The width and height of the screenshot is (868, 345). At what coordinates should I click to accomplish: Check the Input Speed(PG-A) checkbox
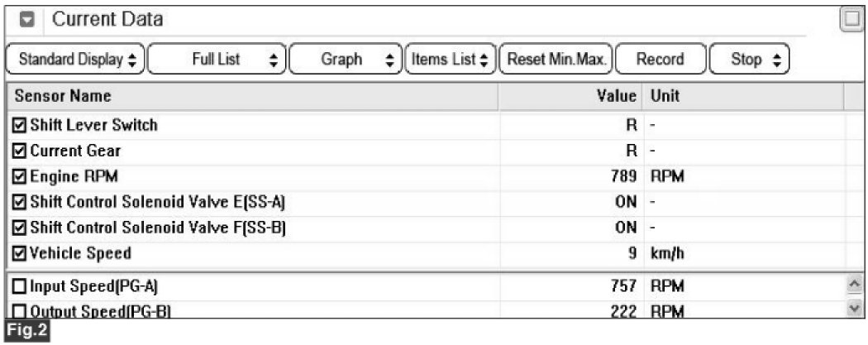[x=19, y=287]
